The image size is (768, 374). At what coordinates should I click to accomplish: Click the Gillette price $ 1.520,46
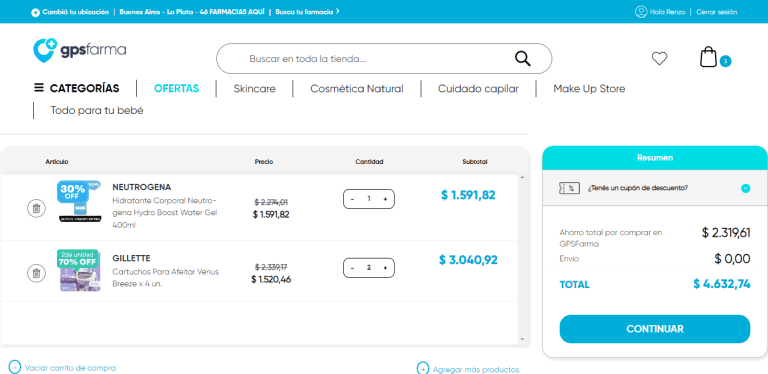(x=271, y=280)
